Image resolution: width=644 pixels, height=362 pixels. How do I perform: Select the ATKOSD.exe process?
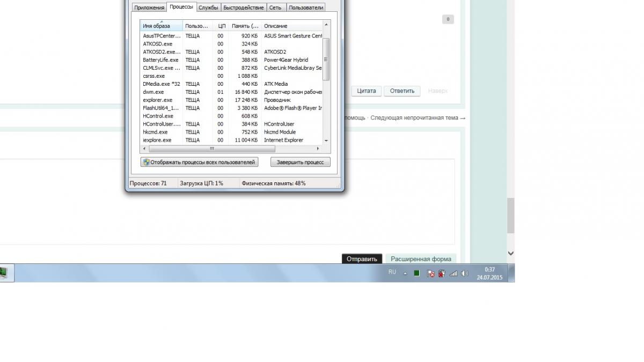coord(231,43)
